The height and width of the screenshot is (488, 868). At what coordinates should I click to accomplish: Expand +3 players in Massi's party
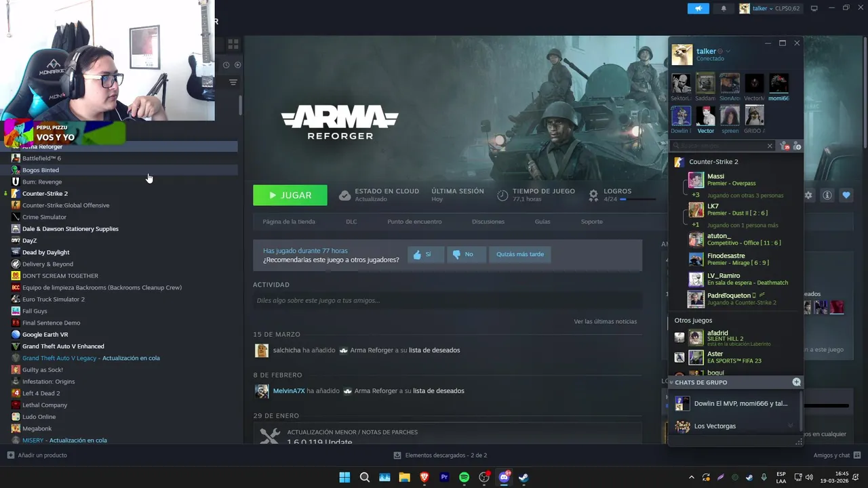pos(696,195)
